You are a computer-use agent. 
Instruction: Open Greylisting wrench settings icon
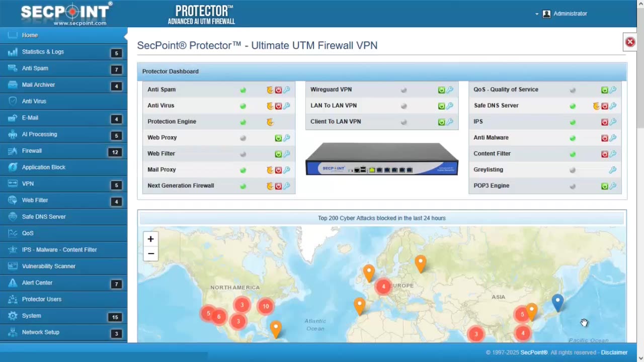pos(613,170)
